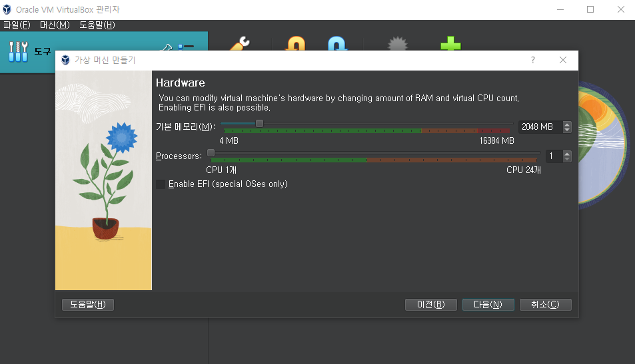Screen dimensions: 635x364
Task: Go back with the 이전(B) button
Action: pyautogui.click(x=431, y=305)
